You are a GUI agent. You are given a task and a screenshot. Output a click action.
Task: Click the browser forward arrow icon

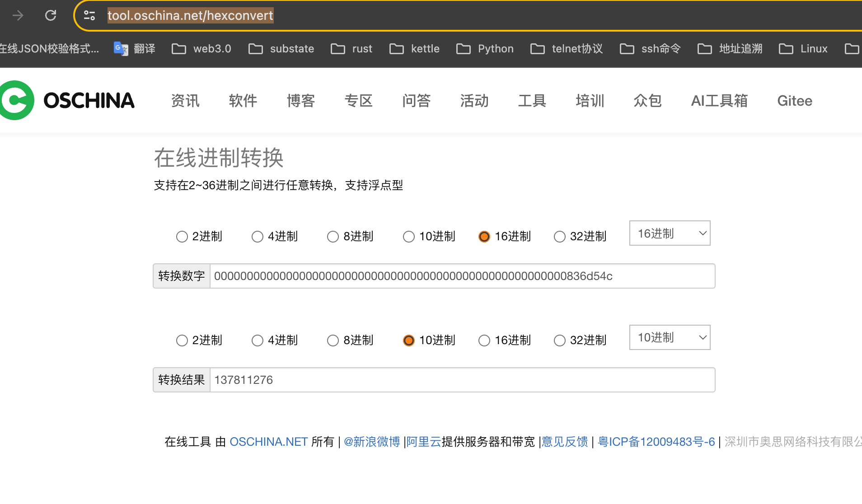[x=18, y=16]
